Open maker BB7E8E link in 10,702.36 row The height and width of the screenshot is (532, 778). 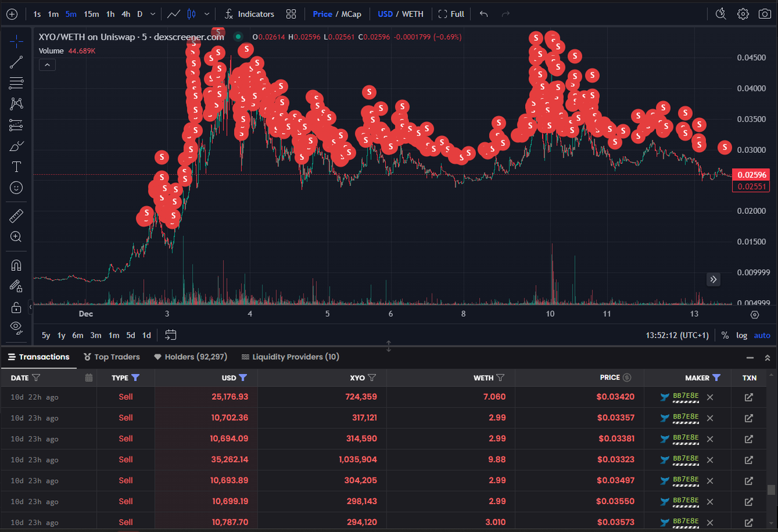tap(686, 418)
